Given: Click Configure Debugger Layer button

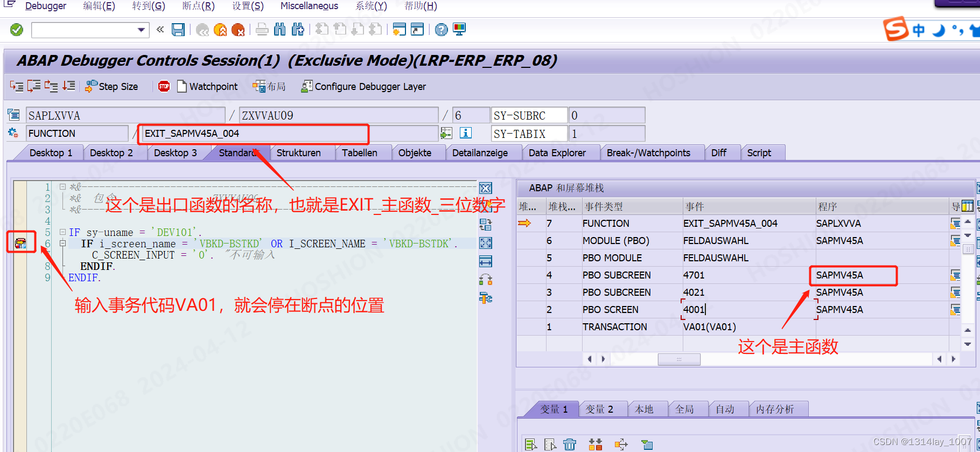Looking at the screenshot, I should pyautogui.click(x=363, y=86).
